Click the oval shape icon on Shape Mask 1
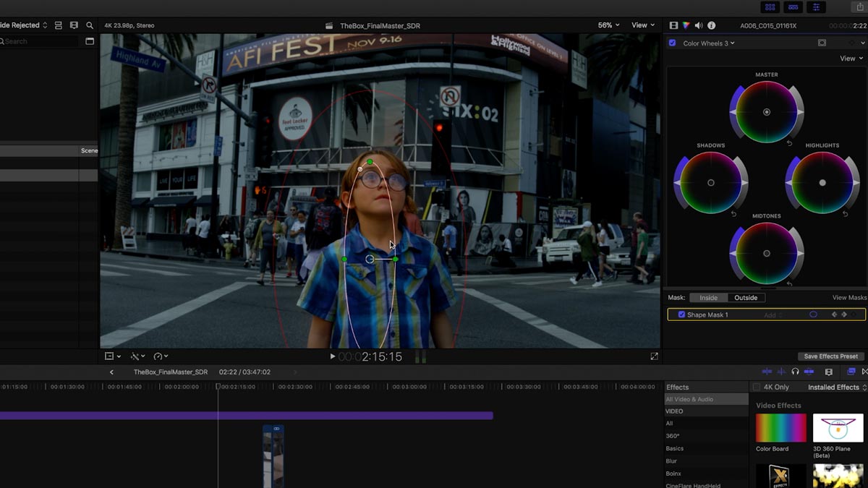 click(x=813, y=315)
